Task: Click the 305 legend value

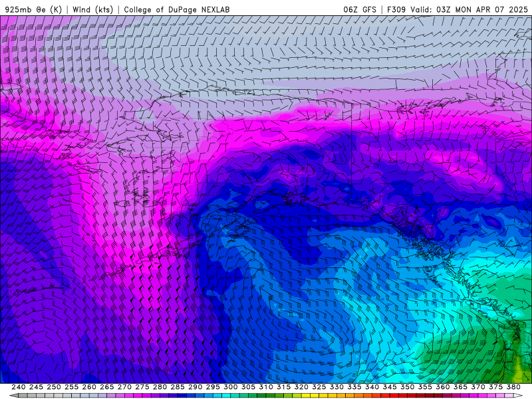Action: [248, 387]
